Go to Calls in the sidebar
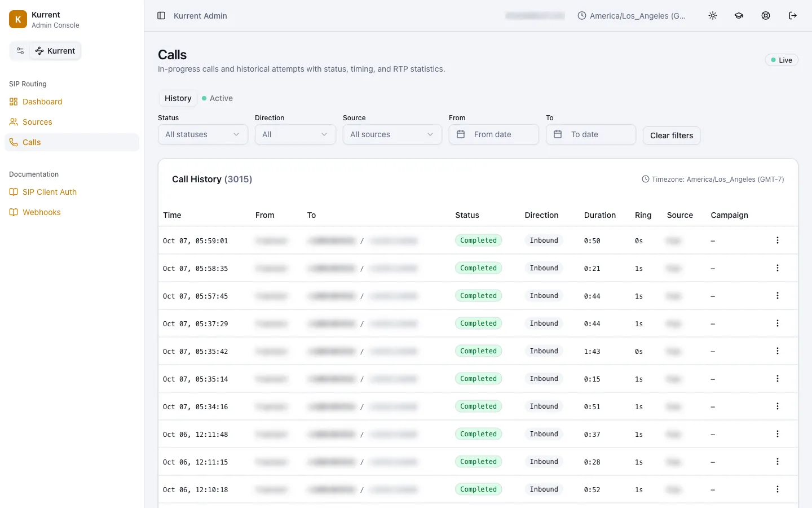Image resolution: width=812 pixels, height=508 pixels. pyautogui.click(x=72, y=142)
